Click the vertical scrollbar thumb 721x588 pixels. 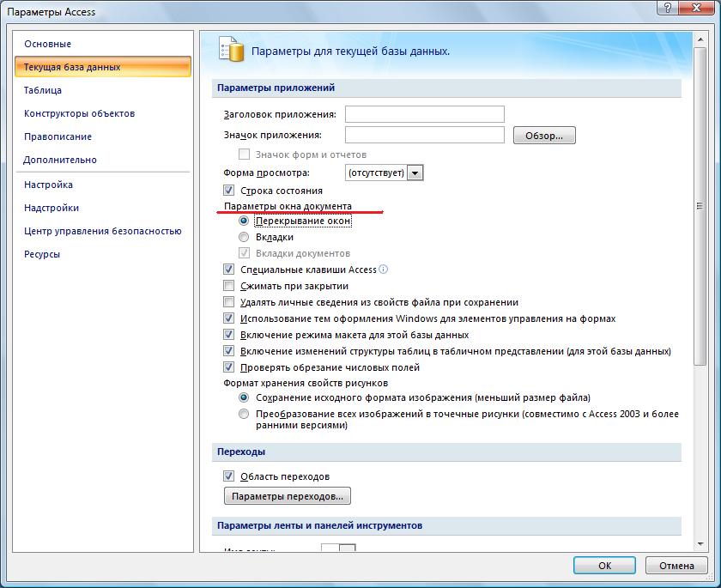point(700,206)
